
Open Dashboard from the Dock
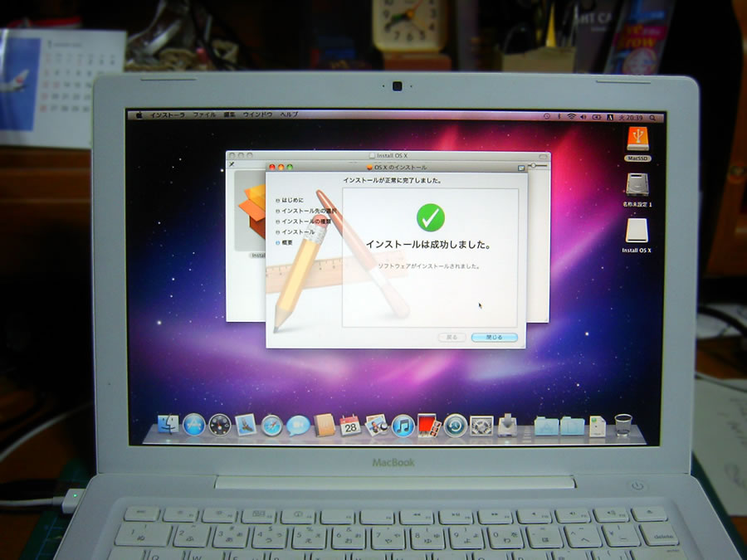click(x=220, y=426)
